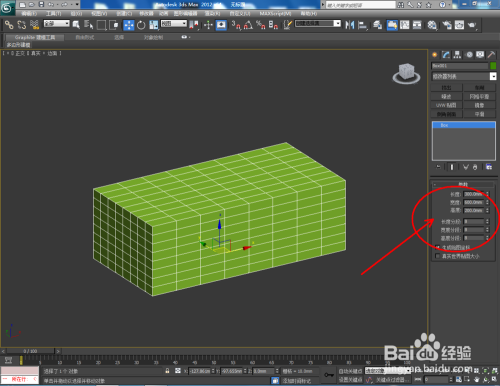Click the Use Pivot Point Center icon
Screen dimensions: 500x386
tap(194, 25)
